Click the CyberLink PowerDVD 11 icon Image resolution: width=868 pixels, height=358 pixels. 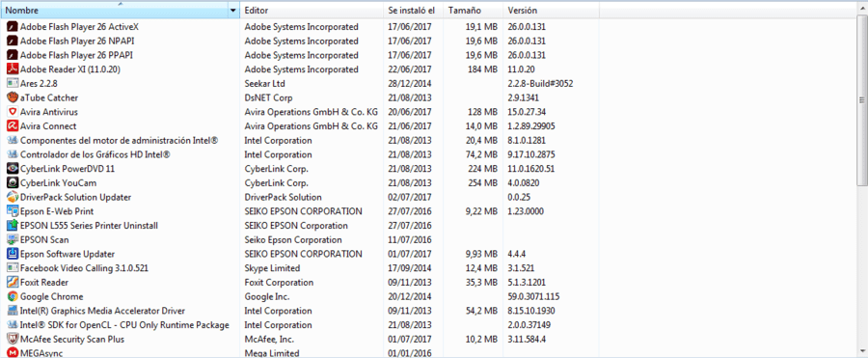point(13,169)
